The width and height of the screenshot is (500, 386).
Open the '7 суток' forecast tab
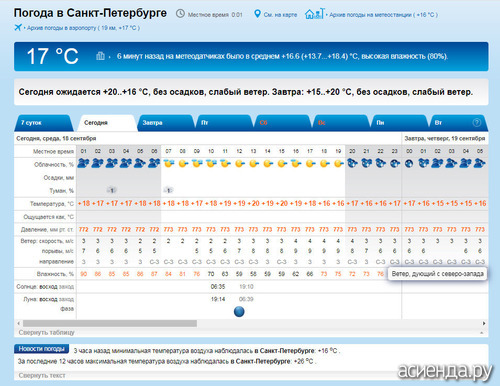click(x=43, y=123)
